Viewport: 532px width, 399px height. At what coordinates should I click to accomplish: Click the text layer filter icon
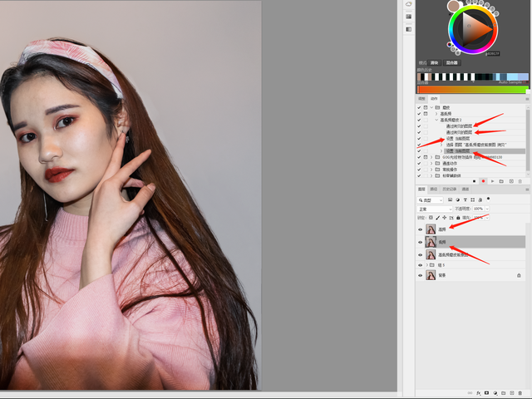pos(466,200)
